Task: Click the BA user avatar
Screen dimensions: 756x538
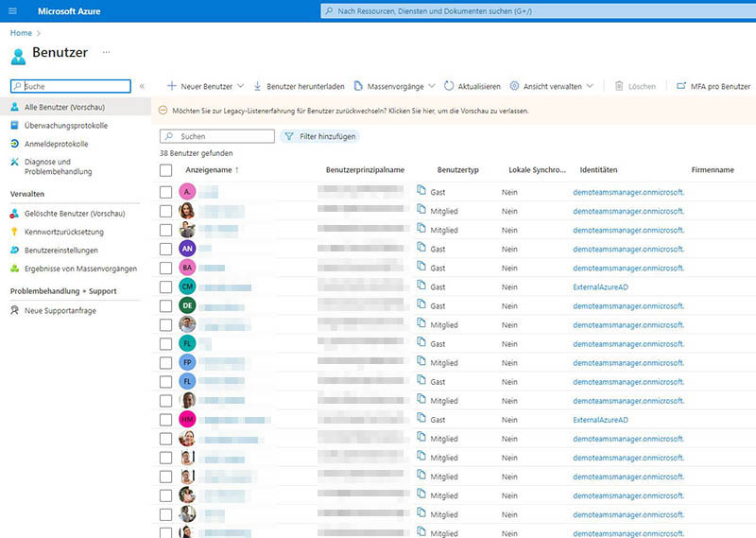Action: pyautogui.click(x=187, y=268)
